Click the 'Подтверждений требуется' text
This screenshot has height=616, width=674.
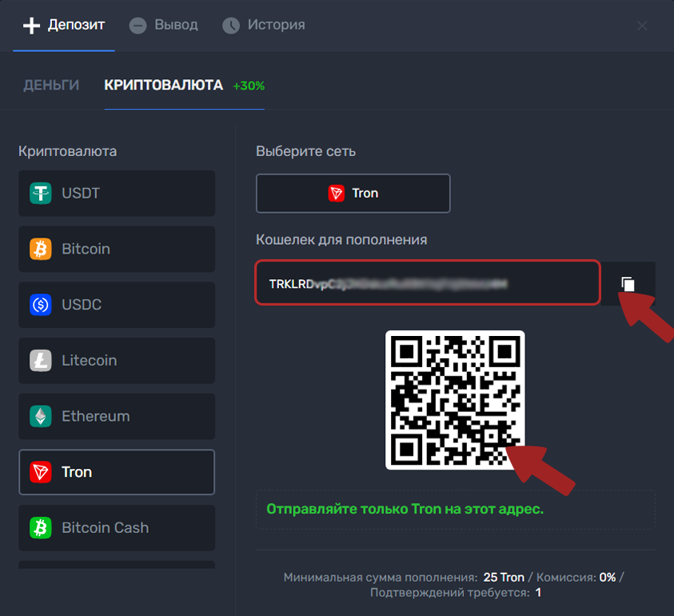click(x=449, y=593)
